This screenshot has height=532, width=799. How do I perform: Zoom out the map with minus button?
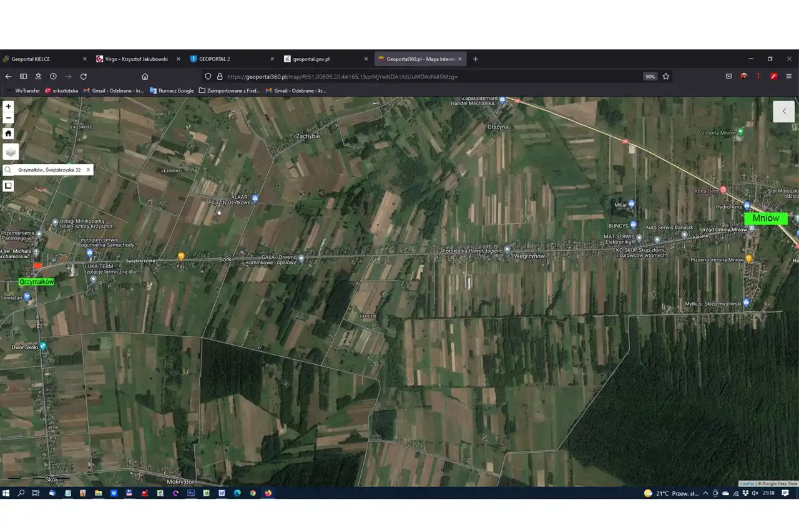(8, 118)
